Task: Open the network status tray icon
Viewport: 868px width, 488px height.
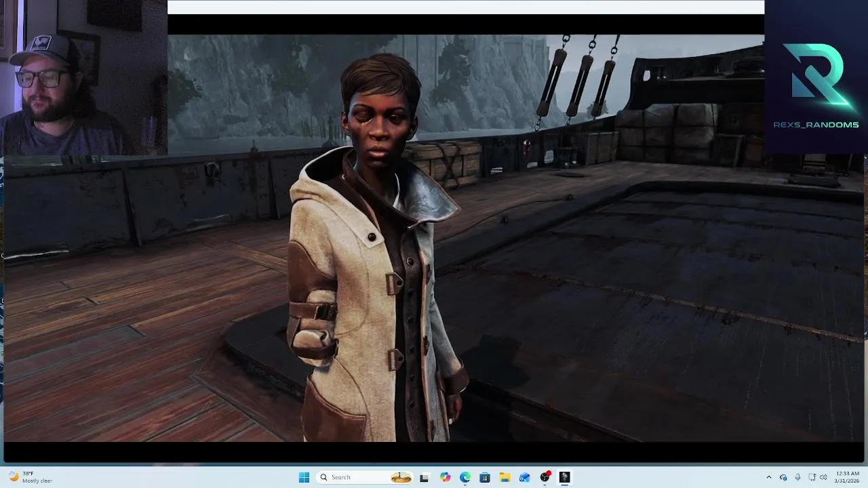Action: [x=812, y=477]
